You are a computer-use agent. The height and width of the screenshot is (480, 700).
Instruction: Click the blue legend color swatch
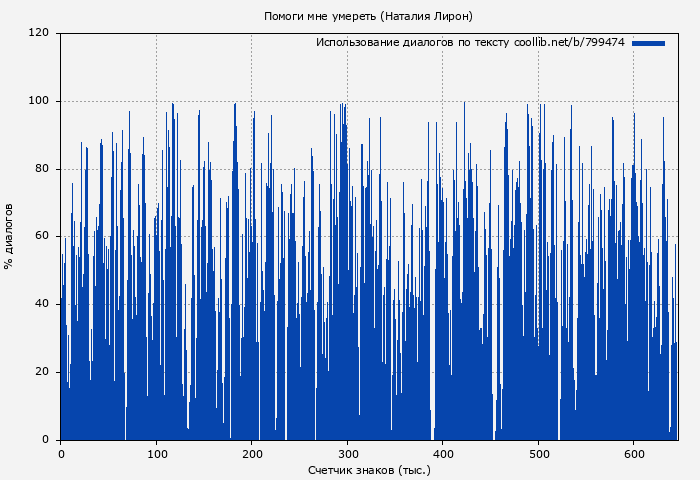(648, 43)
